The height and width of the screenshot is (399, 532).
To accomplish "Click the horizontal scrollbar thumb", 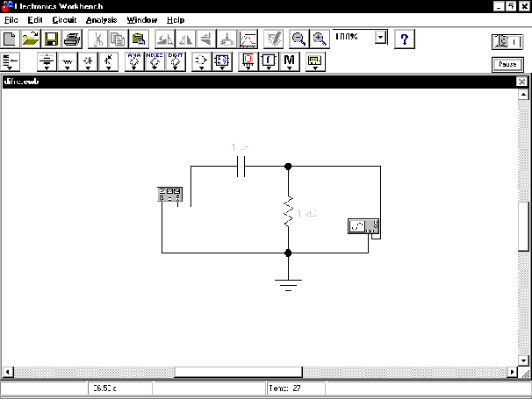I will 238,372.
